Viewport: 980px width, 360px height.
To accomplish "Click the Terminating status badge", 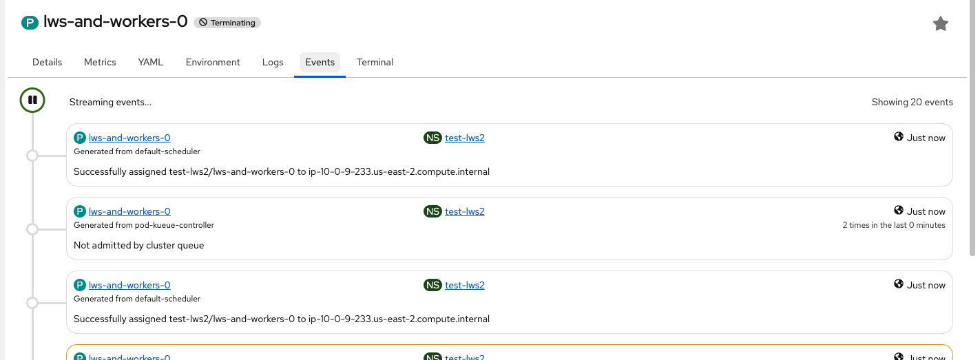I will pyautogui.click(x=227, y=23).
